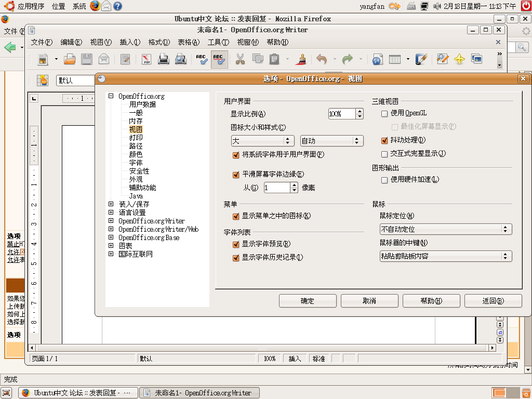
Task: Uncheck the 抖动处理 checkbox
Action: click(x=384, y=140)
